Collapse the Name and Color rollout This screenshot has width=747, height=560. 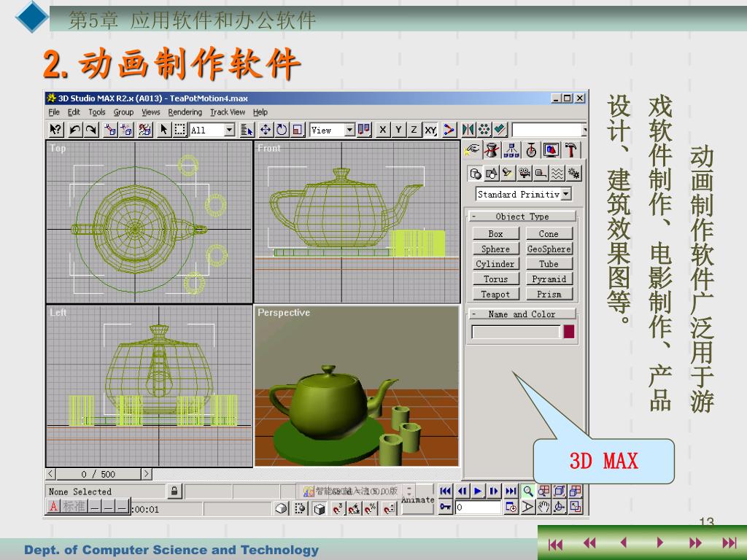pos(522,314)
